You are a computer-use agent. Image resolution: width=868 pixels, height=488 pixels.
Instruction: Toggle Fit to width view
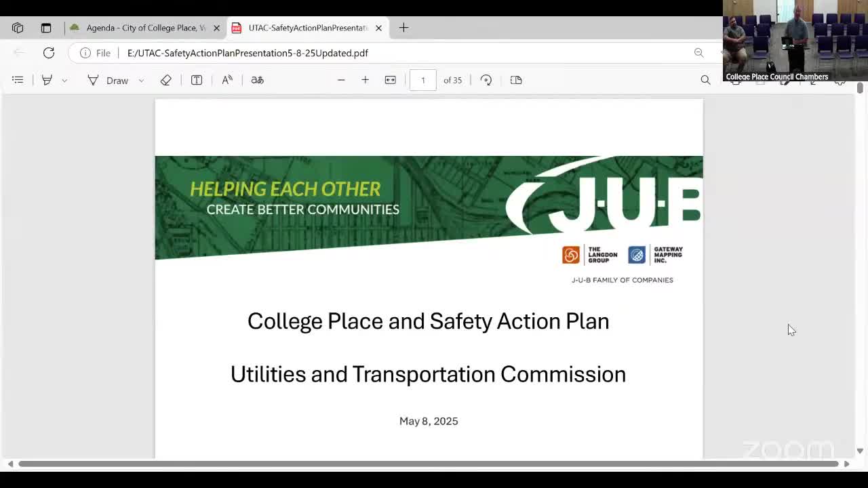[390, 80]
